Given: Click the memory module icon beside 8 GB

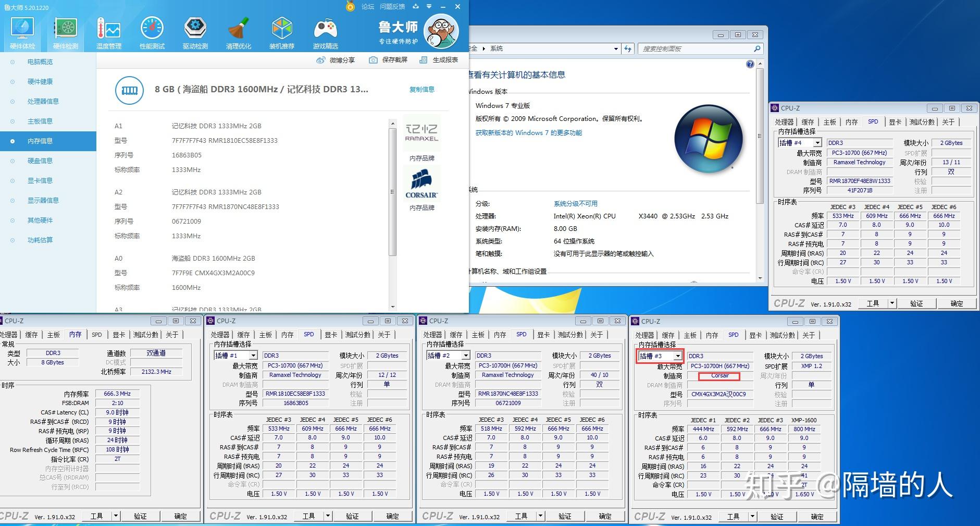Looking at the screenshot, I should pyautogui.click(x=129, y=90).
